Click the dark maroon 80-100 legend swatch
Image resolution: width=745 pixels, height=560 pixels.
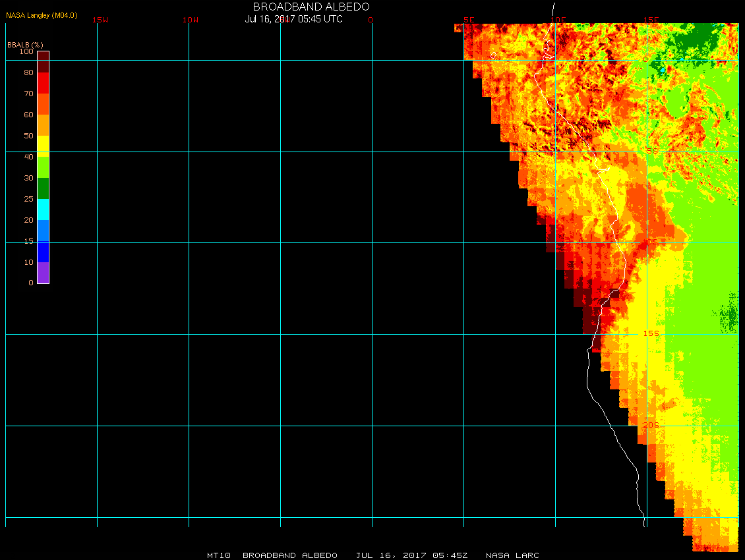44,62
